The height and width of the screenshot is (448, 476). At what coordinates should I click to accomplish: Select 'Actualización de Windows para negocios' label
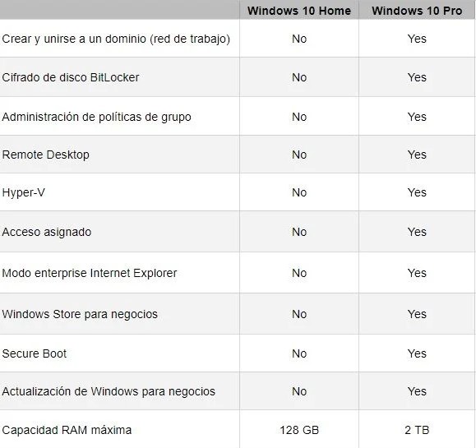(x=109, y=391)
